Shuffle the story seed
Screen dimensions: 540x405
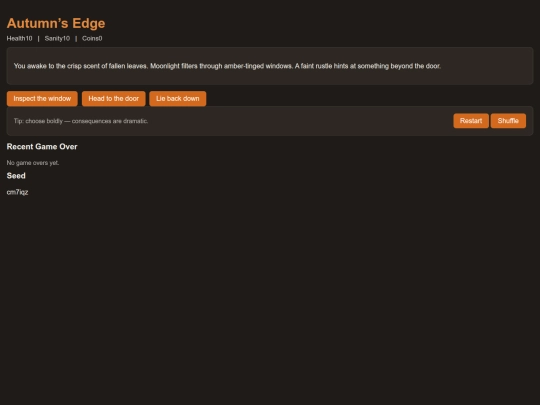pyautogui.click(x=508, y=121)
